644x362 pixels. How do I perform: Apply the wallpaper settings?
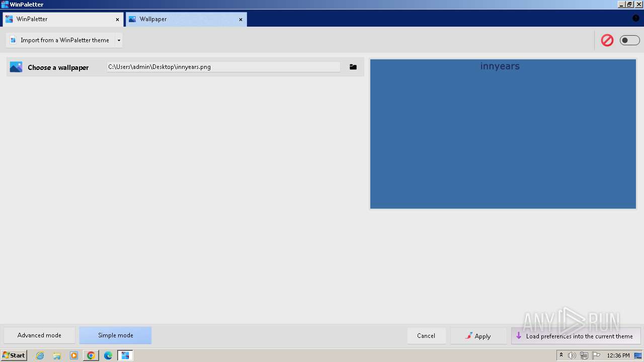pyautogui.click(x=478, y=336)
